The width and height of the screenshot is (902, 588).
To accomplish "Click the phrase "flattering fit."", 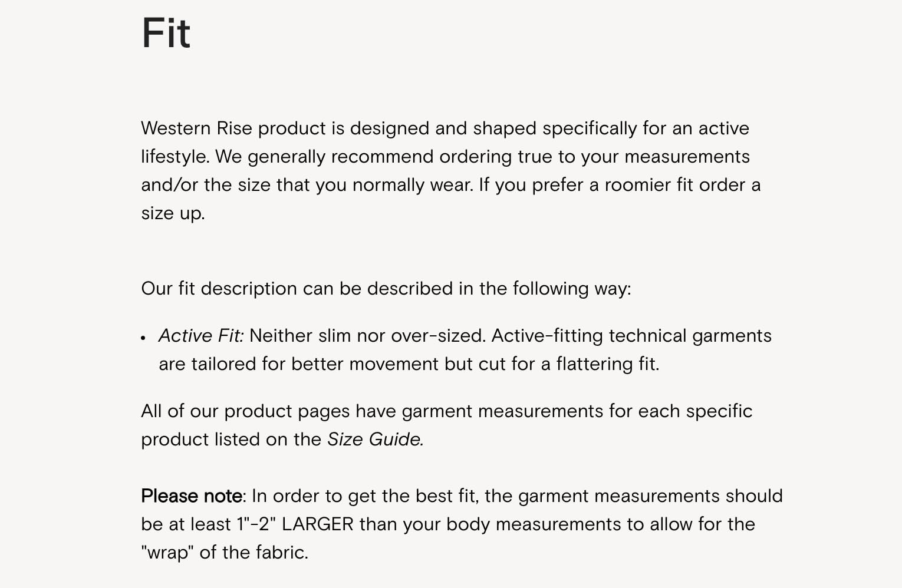I will [x=607, y=364].
